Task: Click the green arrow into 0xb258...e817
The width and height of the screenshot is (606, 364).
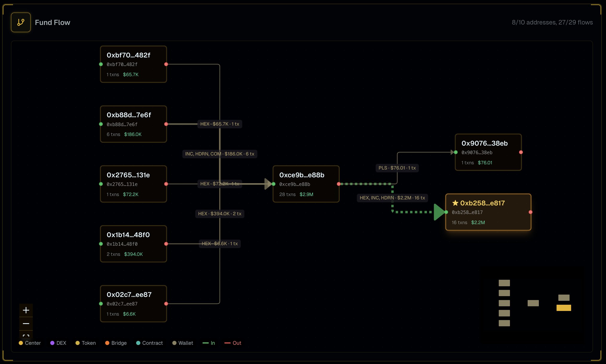Action: [x=439, y=212]
